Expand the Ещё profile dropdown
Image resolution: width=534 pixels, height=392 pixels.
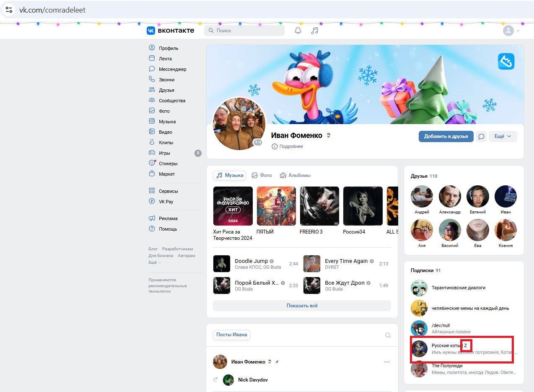pos(503,136)
